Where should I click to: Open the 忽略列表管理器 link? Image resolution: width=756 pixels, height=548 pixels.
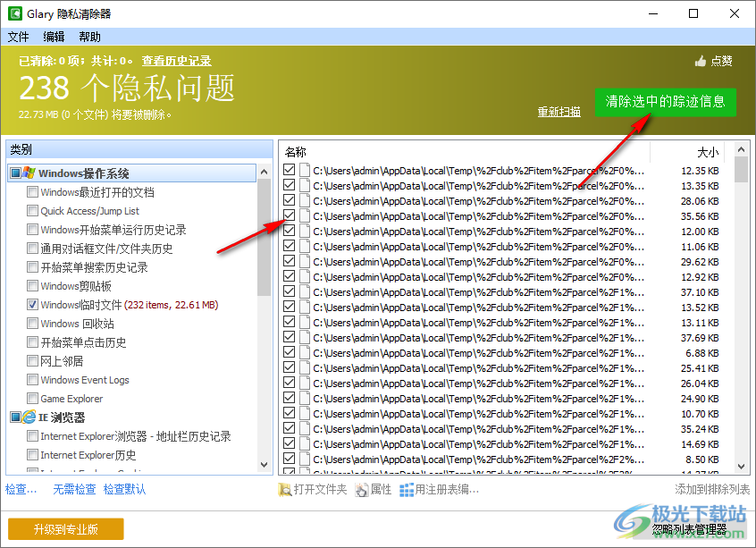pyautogui.click(x=690, y=529)
